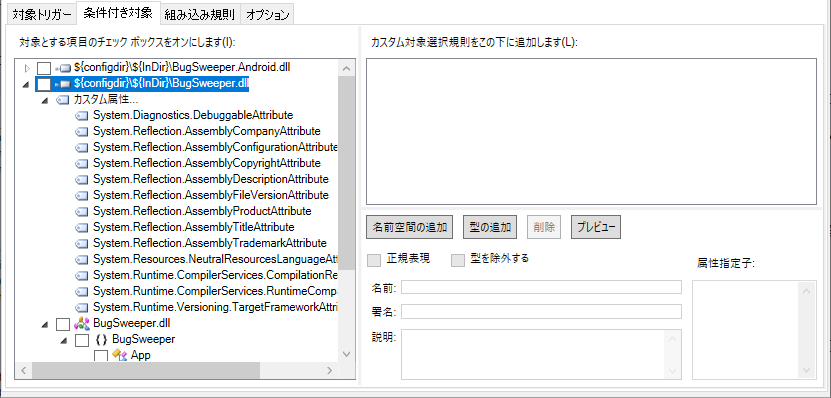Click the 名前 input field
Image resolution: width=831 pixels, height=398 pixels.
coord(541,287)
